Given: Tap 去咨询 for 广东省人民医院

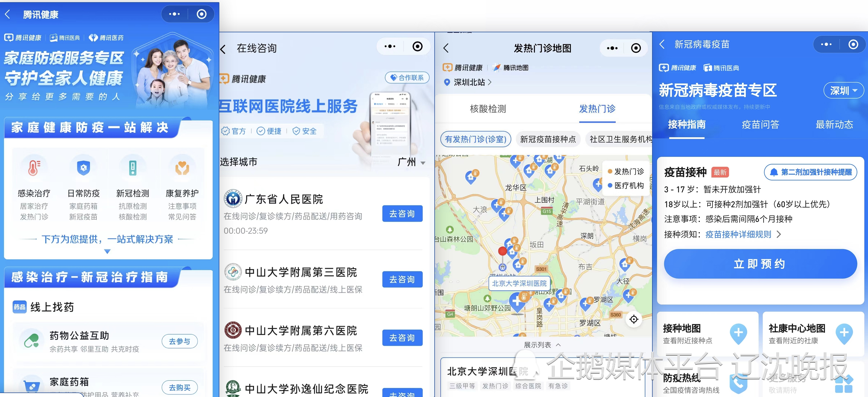Looking at the screenshot, I should pos(402,213).
